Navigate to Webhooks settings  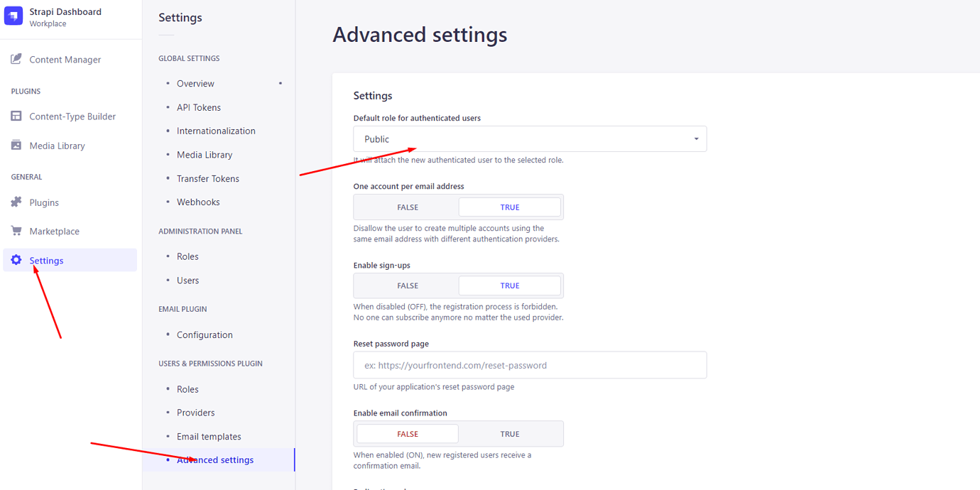[x=200, y=202]
